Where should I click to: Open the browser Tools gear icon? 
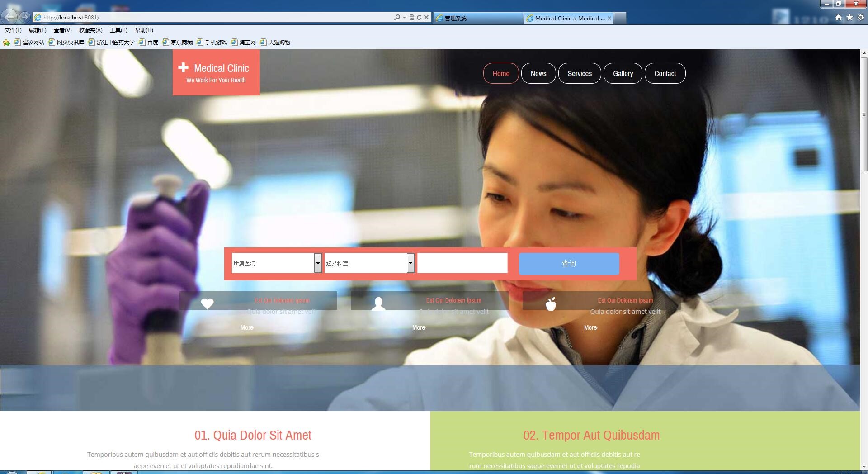pos(861,18)
